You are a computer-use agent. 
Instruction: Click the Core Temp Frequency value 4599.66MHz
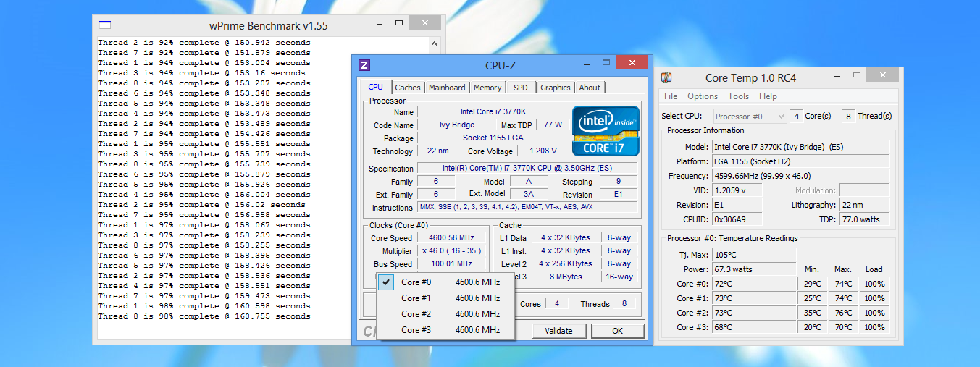pyautogui.click(x=800, y=176)
